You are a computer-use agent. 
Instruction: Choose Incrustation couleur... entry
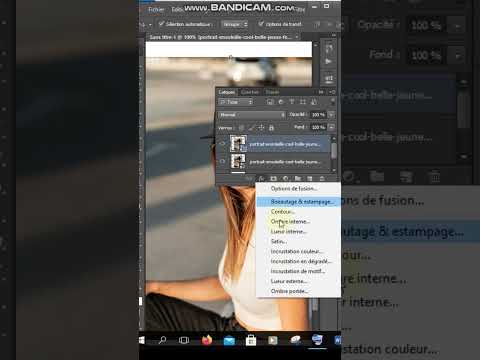[x=298, y=251]
